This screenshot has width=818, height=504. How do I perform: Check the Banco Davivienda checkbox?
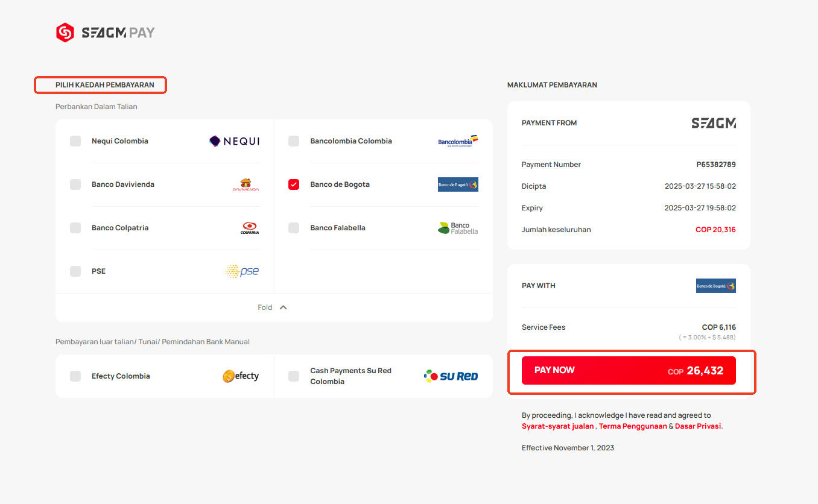(x=75, y=184)
